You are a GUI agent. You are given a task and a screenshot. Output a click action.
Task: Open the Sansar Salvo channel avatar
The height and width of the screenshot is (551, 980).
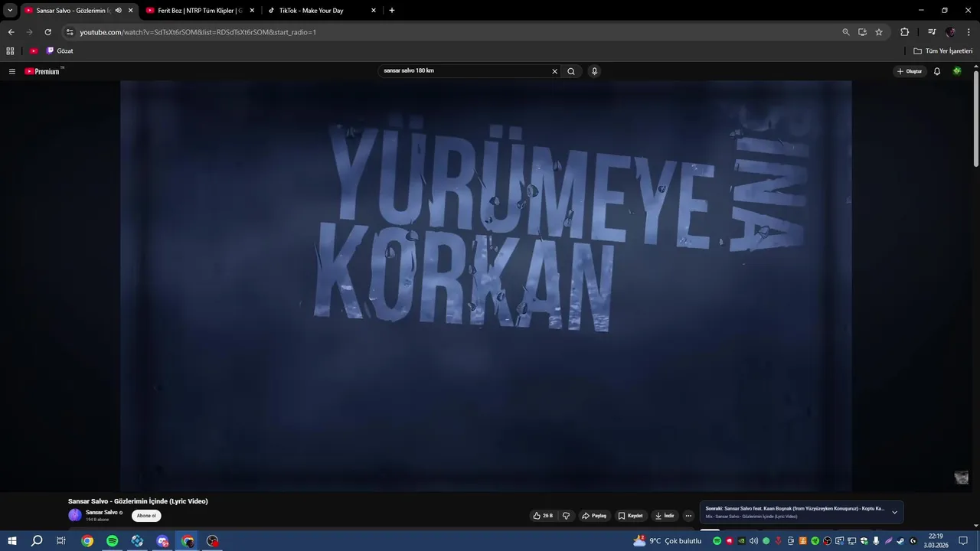[x=74, y=515]
